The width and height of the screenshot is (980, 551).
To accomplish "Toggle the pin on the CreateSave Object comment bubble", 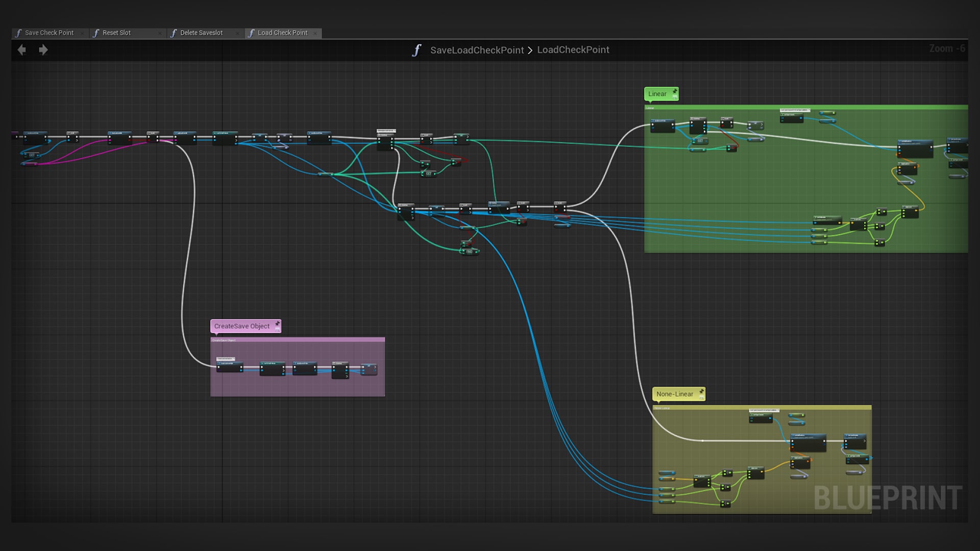I will coord(278,323).
